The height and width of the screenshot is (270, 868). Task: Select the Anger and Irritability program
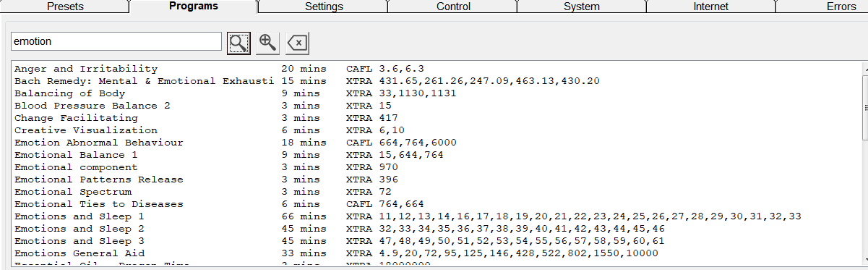[437, 69]
